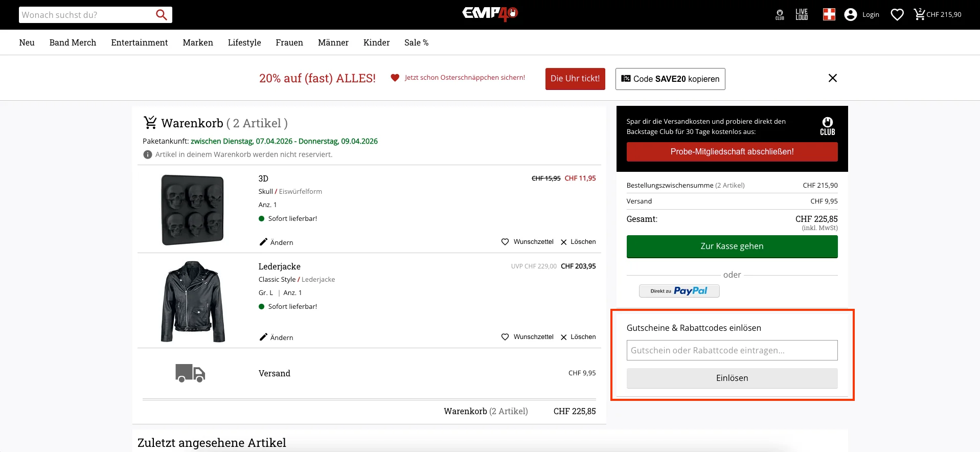The height and width of the screenshot is (452, 980).
Task: Open the Lederjacke product title
Action: coord(280,266)
